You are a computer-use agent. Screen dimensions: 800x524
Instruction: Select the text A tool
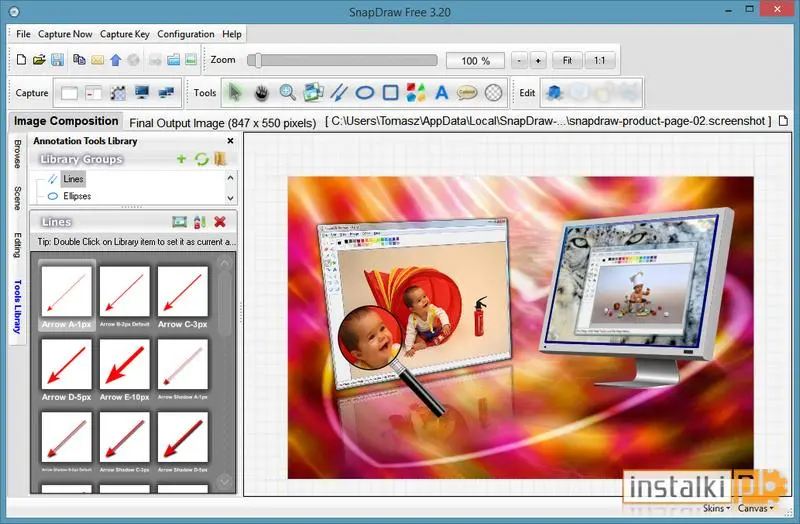[x=442, y=93]
